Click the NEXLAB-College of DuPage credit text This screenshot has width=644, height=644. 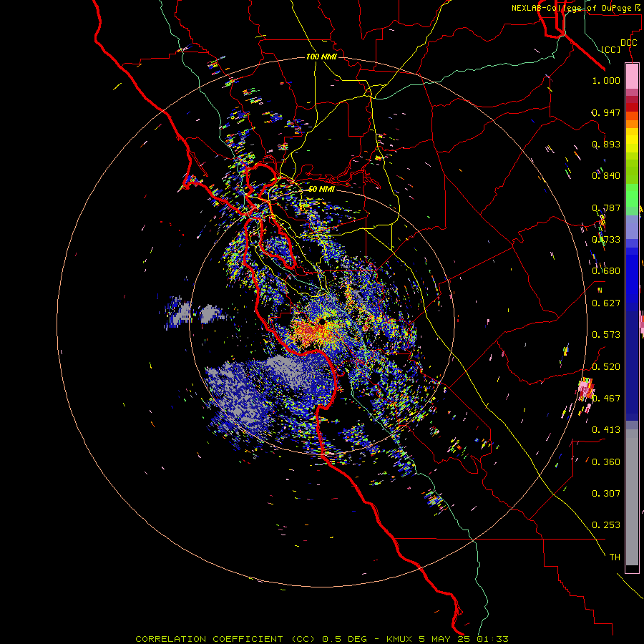click(571, 8)
